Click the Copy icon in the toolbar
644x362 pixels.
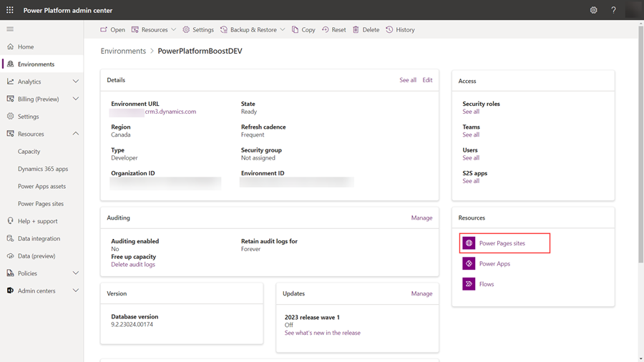click(x=295, y=29)
